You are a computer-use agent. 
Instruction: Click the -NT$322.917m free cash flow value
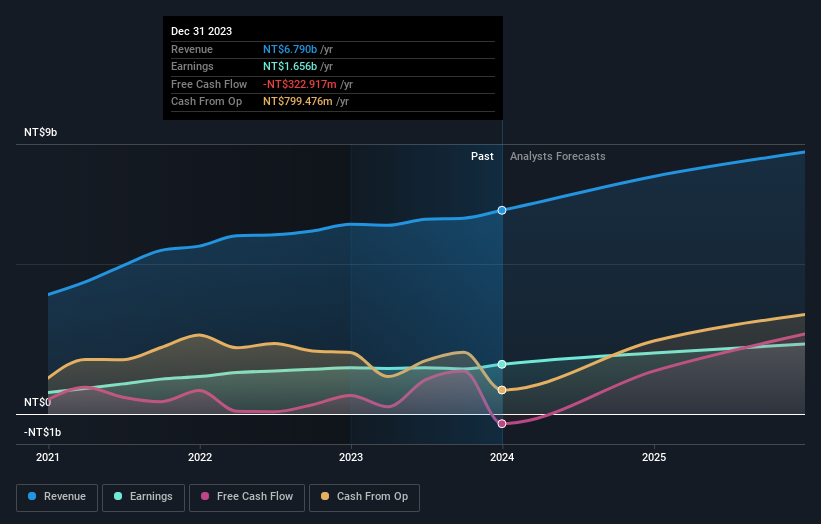click(299, 84)
